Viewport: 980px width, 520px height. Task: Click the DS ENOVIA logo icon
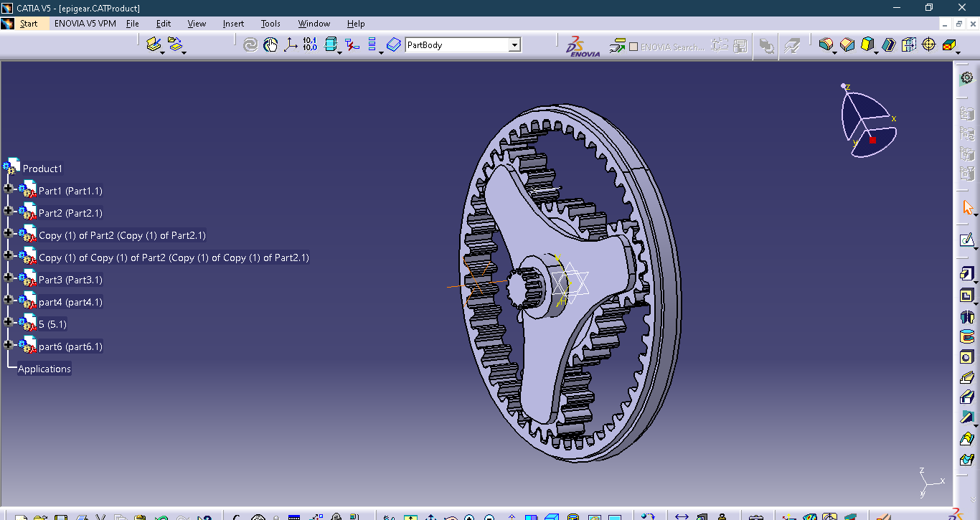pos(577,45)
